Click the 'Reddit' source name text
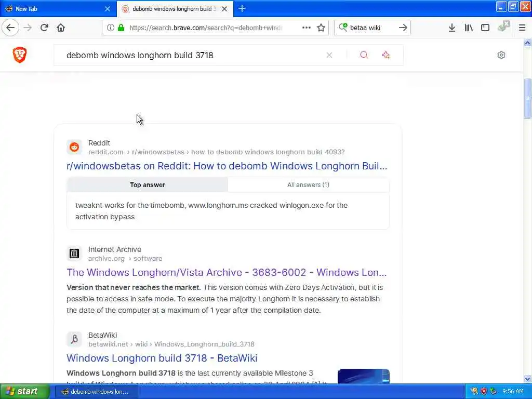The image size is (532, 399). click(x=99, y=143)
